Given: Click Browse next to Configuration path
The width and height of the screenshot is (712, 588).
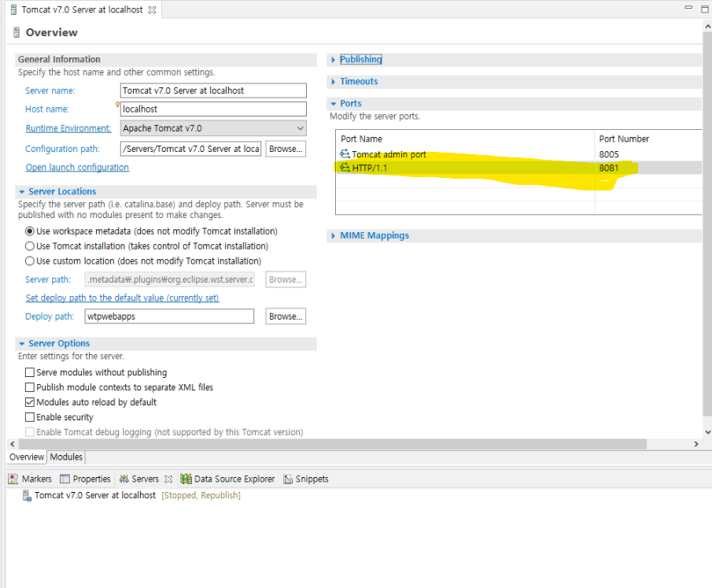Looking at the screenshot, I should click(x=286, y=149).
